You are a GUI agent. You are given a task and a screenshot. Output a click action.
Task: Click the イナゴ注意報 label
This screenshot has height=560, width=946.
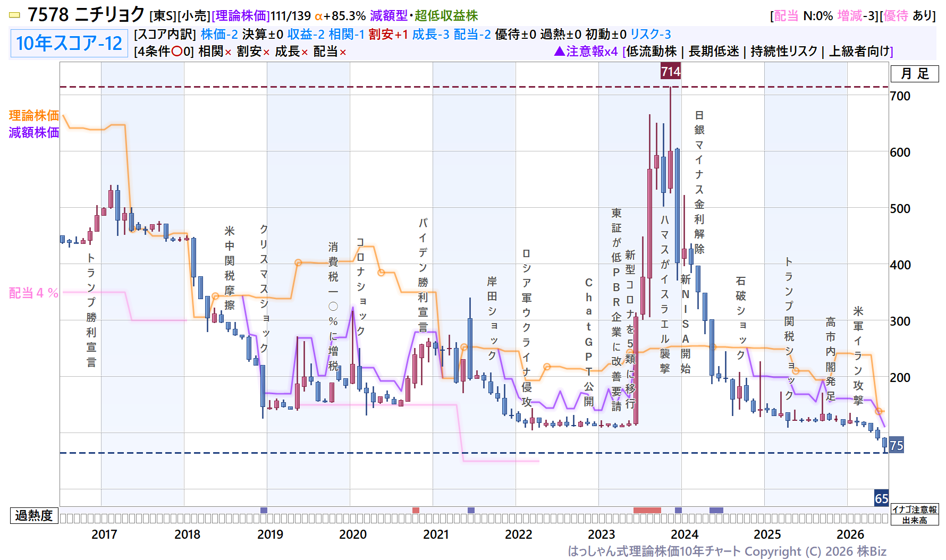[x=915, y=510]
